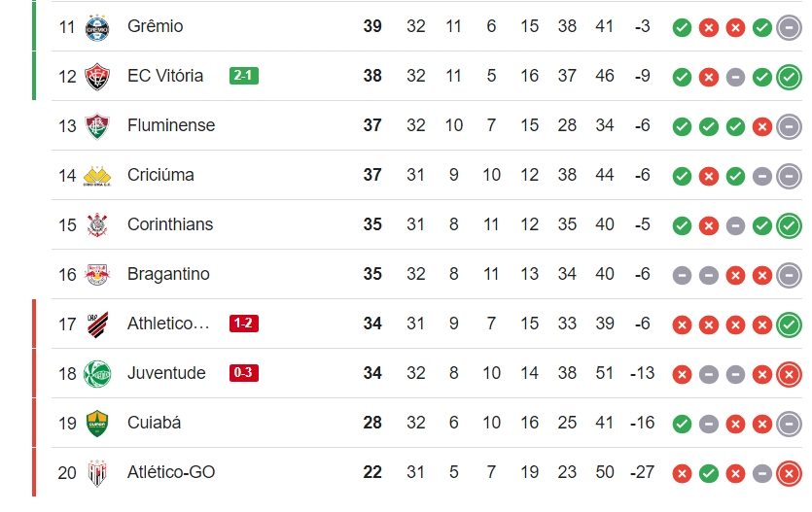
Task: Click Grêmio's latest draw outlined circle
Action: (x=789, y=27)
